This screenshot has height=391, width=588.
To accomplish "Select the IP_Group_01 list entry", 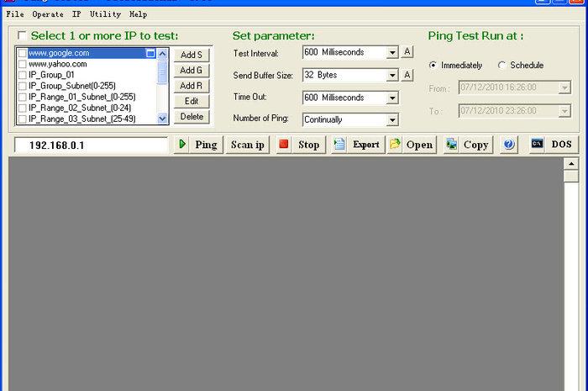I will [51, 75].
